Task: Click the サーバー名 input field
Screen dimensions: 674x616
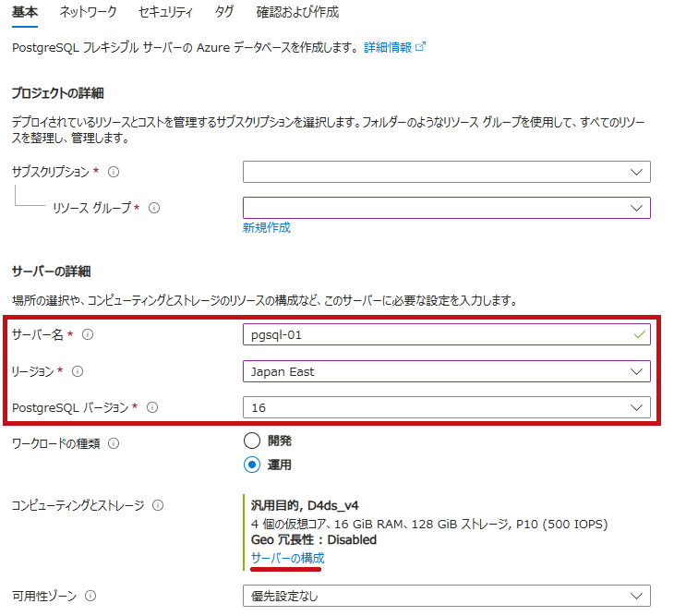Action: [447, 334]
